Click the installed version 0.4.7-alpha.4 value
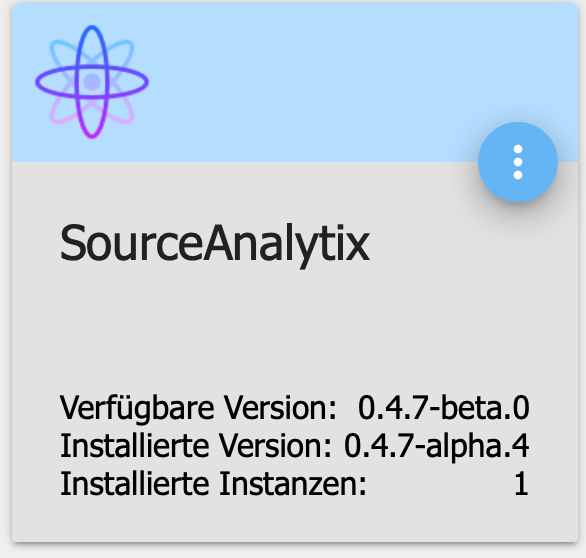The height and width of the screenshot is (558, 586). coord(437,446)
